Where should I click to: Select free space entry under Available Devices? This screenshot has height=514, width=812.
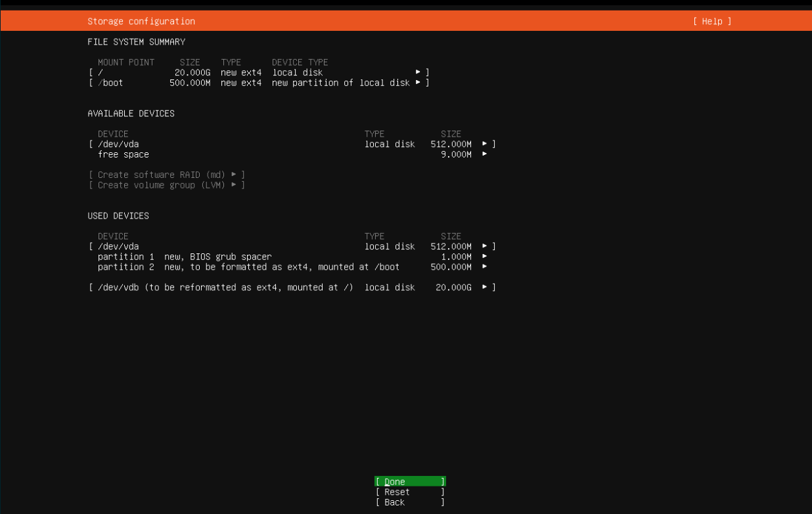(124, 154)
